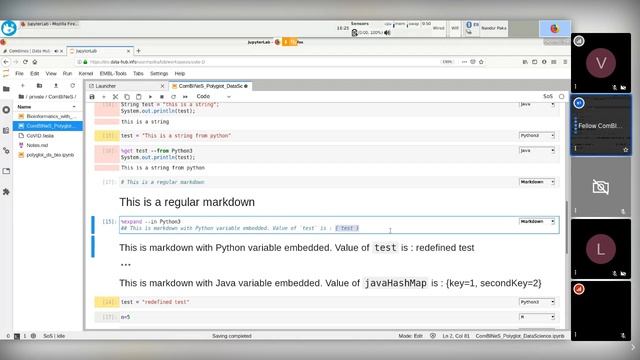Open the extension manager puzzle icon
This screenshot has width=640, height=360.
[6, 191]
